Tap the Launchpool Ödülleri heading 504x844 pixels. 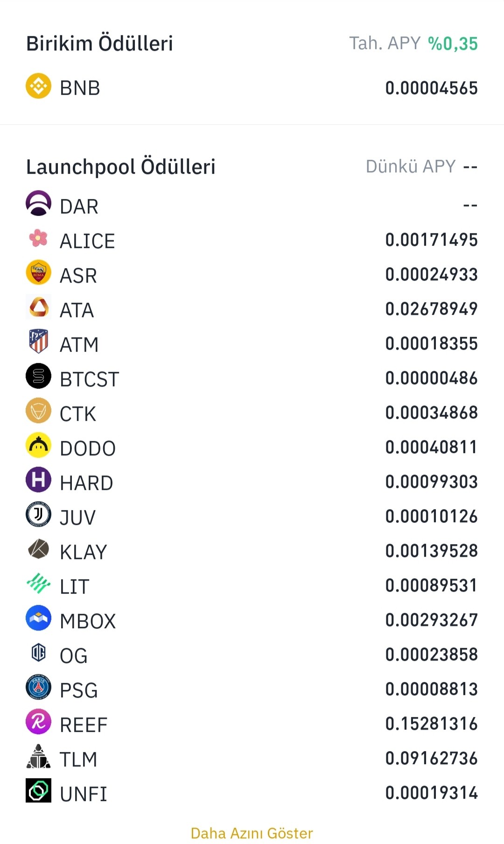[x=121, y=167]
